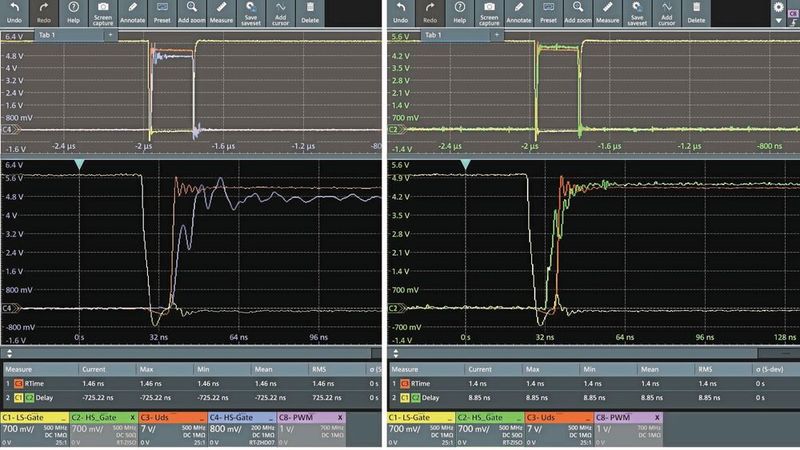800x450 pixels.
Task: Click Delete in the right window toolbar
Action: pos(696,13)
